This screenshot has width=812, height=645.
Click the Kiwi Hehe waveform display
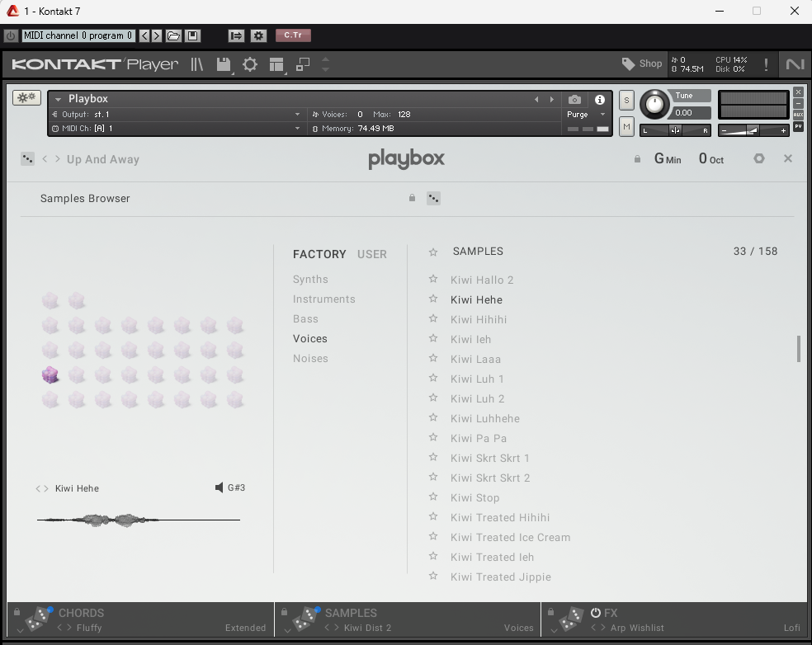(139, 520)
